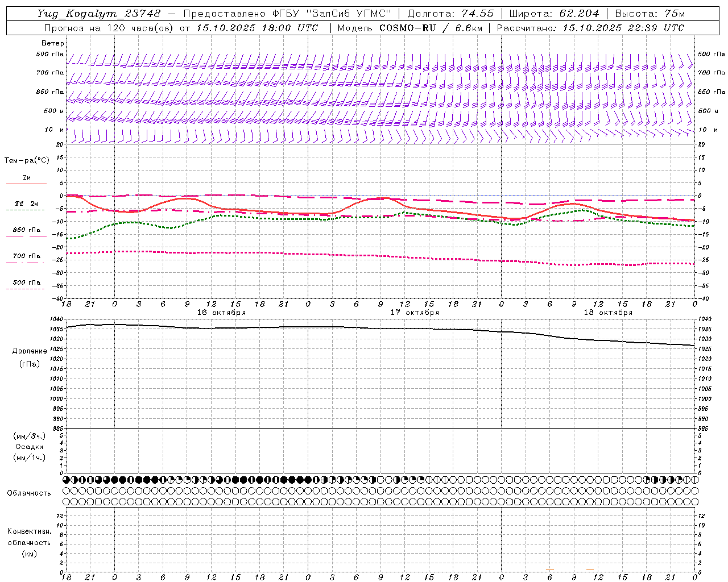Click the 2м temperature legend entry
The image size is (728, 582).
coord(27,177)
